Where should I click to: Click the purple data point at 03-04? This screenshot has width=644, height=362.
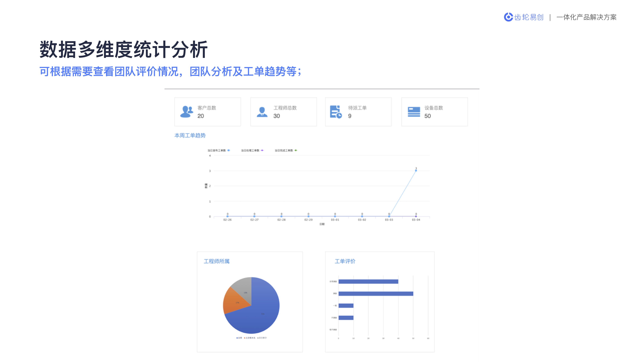416,216
